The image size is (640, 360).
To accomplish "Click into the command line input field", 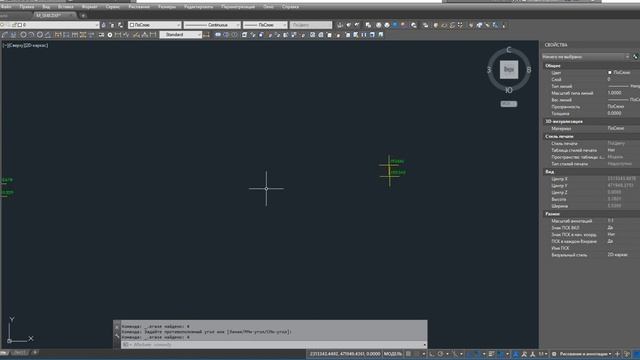I will (273, 345).
